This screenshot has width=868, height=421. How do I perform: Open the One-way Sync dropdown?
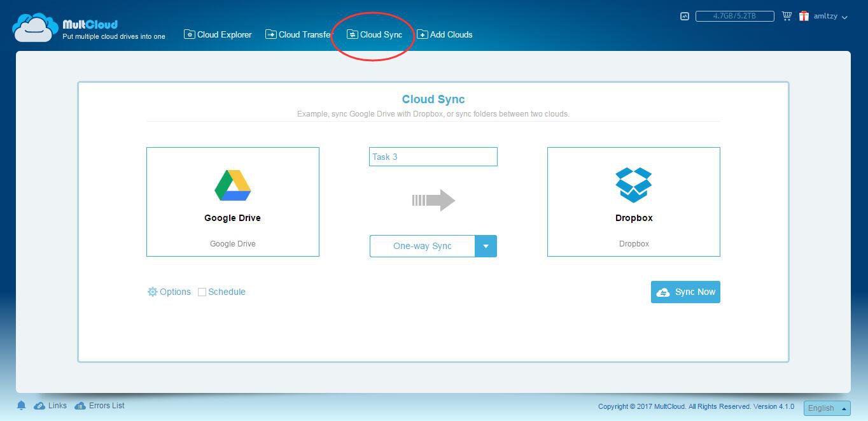(x=433, y=246)
